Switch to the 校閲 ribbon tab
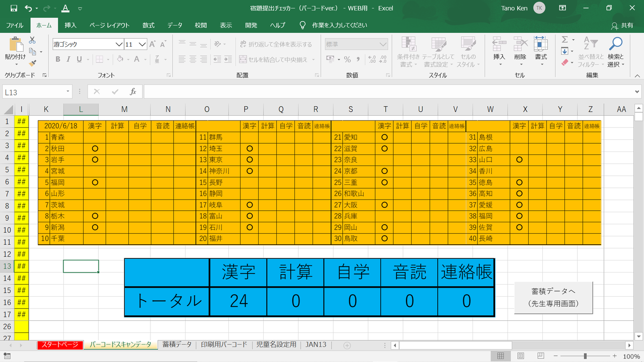This screenshot has height=362, width=644. (201, 25)
